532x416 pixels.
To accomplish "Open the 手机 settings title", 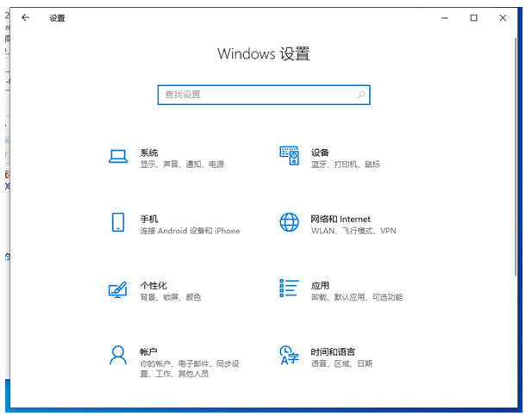I will click(x=149, y=219).
